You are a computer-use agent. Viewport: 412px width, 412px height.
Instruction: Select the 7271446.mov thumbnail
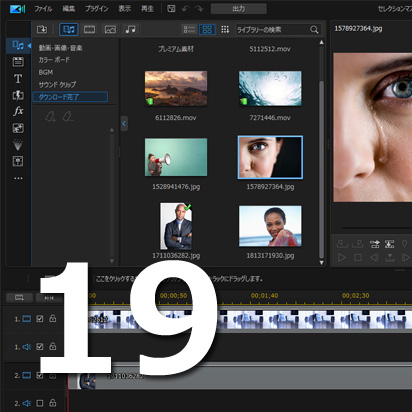pyautogui.click(x=270, y=88)
